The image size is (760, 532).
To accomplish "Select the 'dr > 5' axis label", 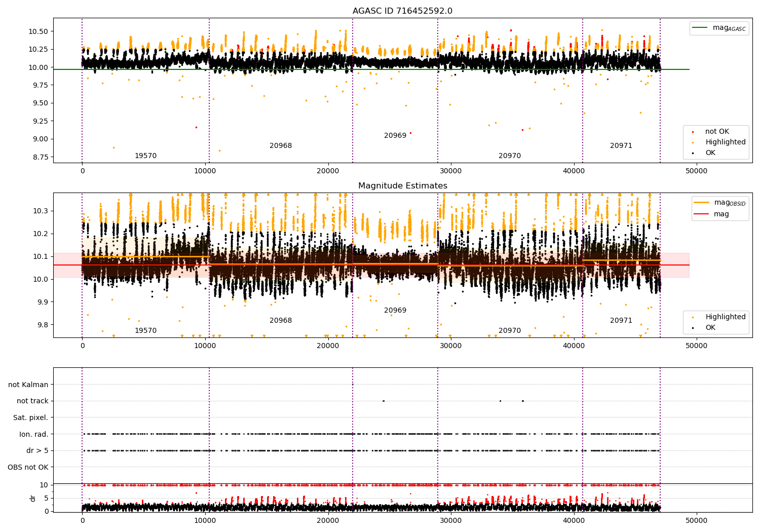I will (37, 450).
